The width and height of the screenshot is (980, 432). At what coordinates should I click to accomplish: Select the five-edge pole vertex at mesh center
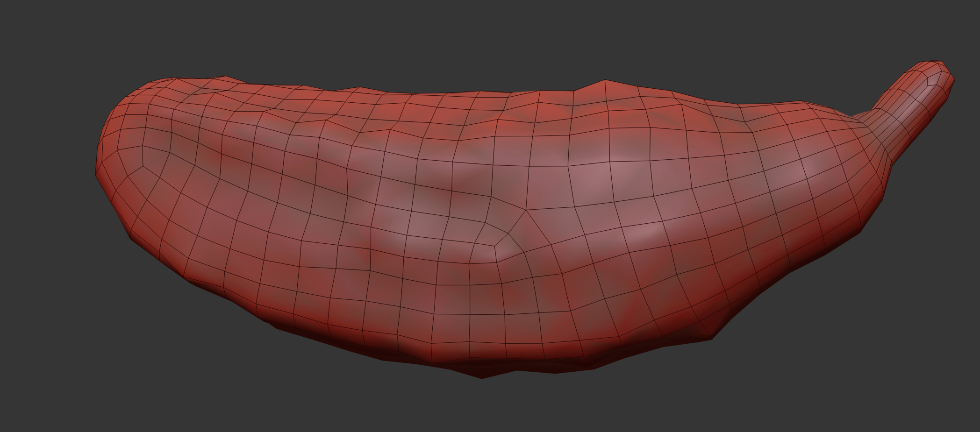[527, 210]
